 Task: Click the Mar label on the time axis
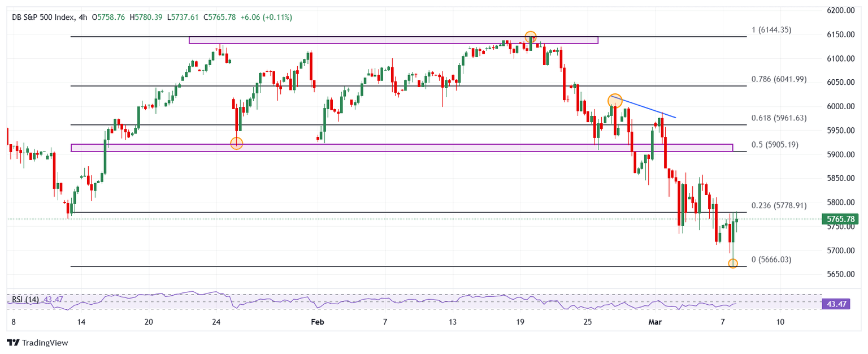coord(654,322)
